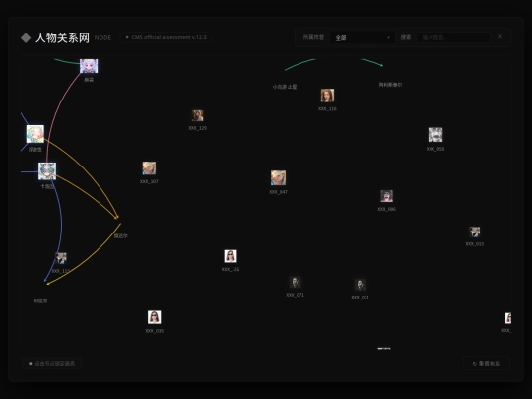Click the 人物关系网 title text
This screenshot has width=532, height=399.
(x=62, y=37)
